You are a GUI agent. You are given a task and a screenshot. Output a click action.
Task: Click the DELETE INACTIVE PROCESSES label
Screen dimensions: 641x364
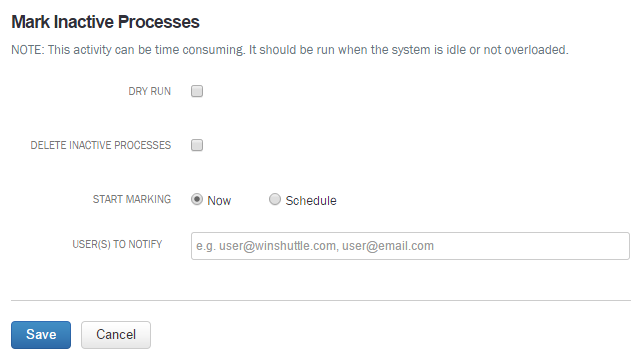tap(101, 145)
